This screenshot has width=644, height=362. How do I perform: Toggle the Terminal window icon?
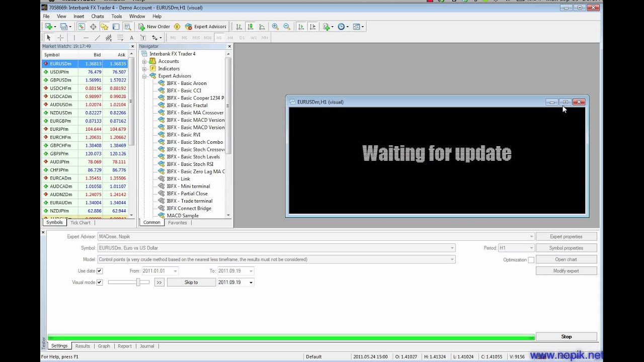(x=116, y=27)
